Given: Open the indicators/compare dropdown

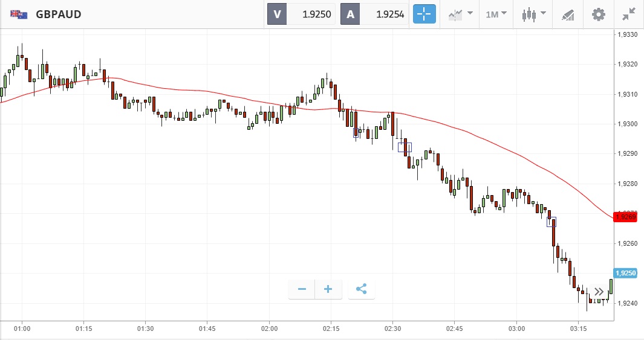Looking at the screenshot, I should 460,14.
